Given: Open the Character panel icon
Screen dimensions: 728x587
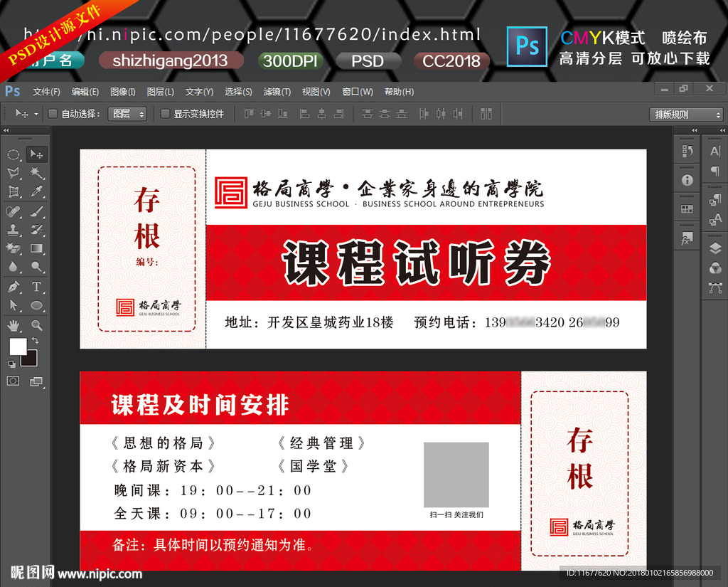Looking at the screenshot, I should click(x=715, y=151).
